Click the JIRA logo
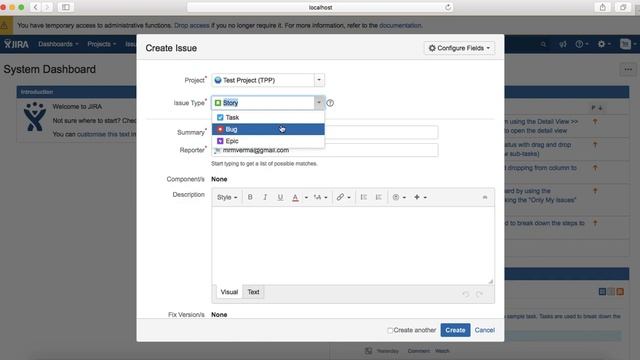Viewport: 640px width, 360px height. tap(16, 44)
